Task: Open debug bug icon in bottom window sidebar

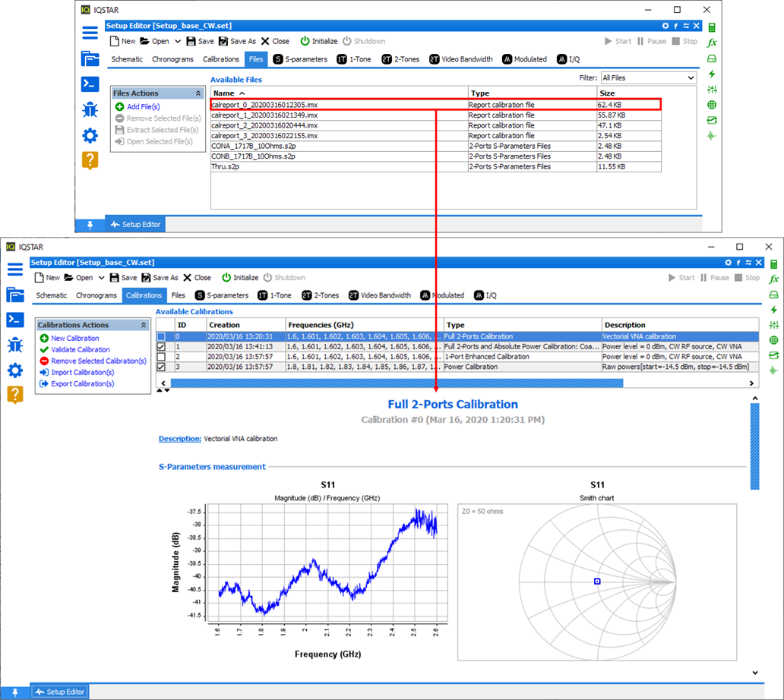Action: 15,345
